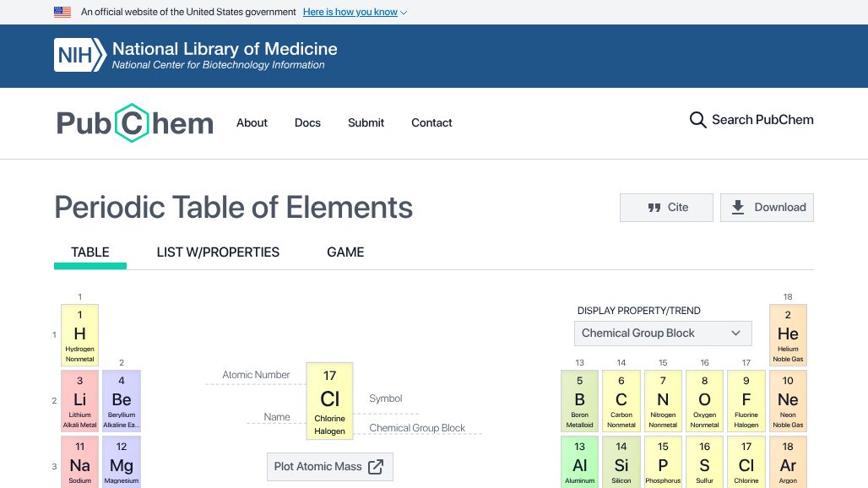This screenshot has width=868, height=488.
Task: Open the Submit link
Action: point(366,122)
